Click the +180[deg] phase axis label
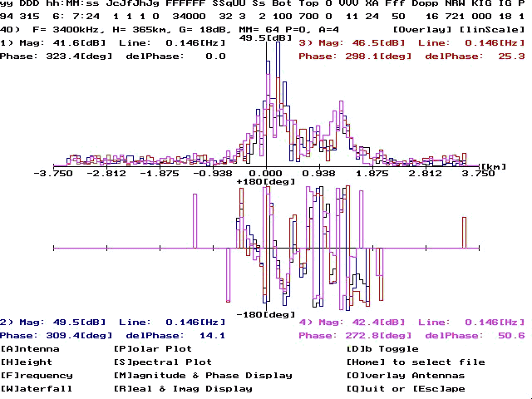 coord(266,182)
